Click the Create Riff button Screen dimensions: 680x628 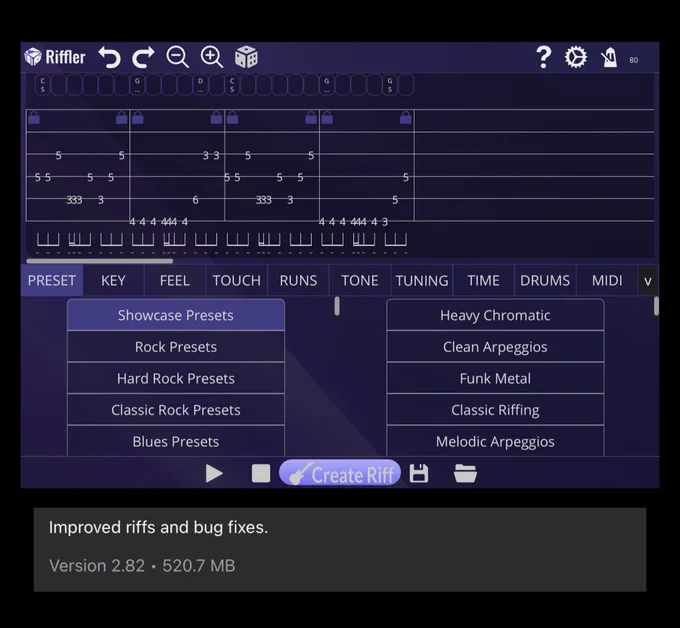pos(340,473)
